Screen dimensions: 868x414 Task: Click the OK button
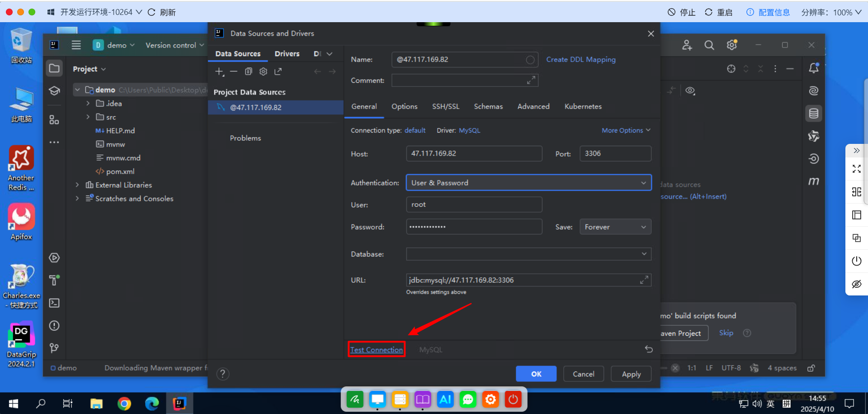coord(536,374)
